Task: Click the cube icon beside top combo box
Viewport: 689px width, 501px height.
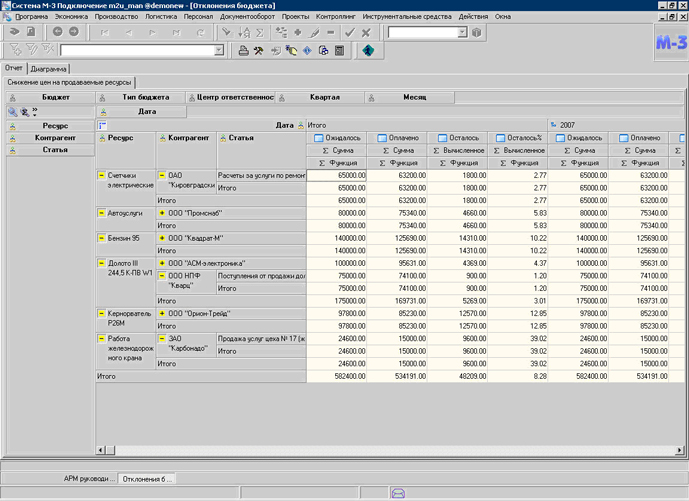Action: click(x=477, y=33)
